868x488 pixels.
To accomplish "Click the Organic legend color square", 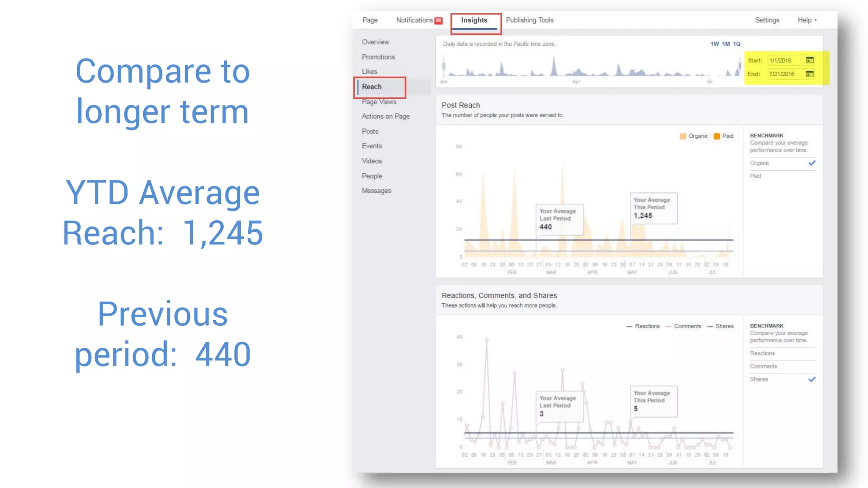I will [683, 136].
